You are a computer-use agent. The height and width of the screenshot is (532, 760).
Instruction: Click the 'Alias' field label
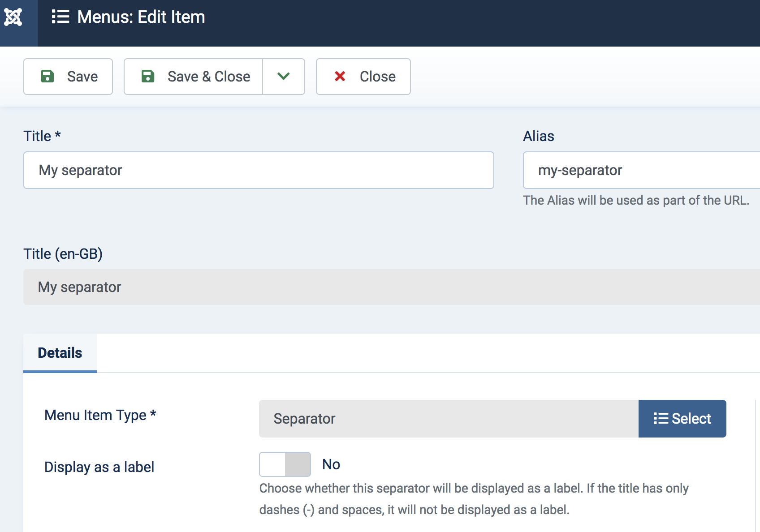[x=539, y=136]
